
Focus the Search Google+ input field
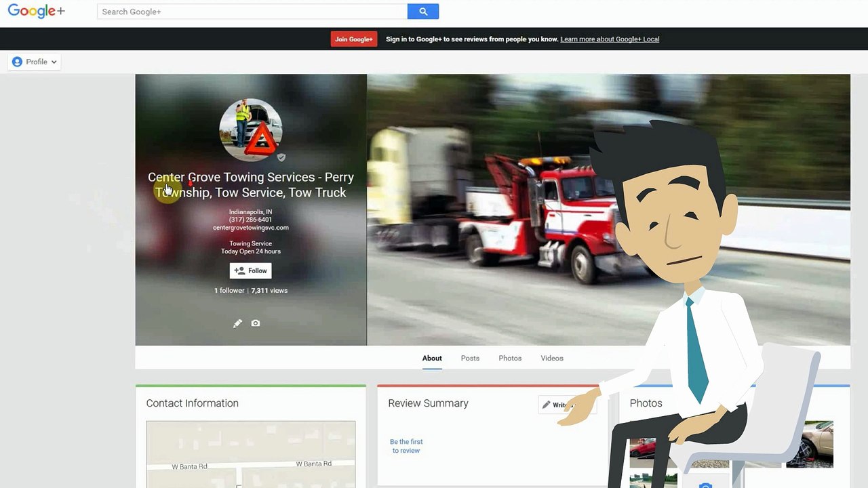(x=252, y=12)
